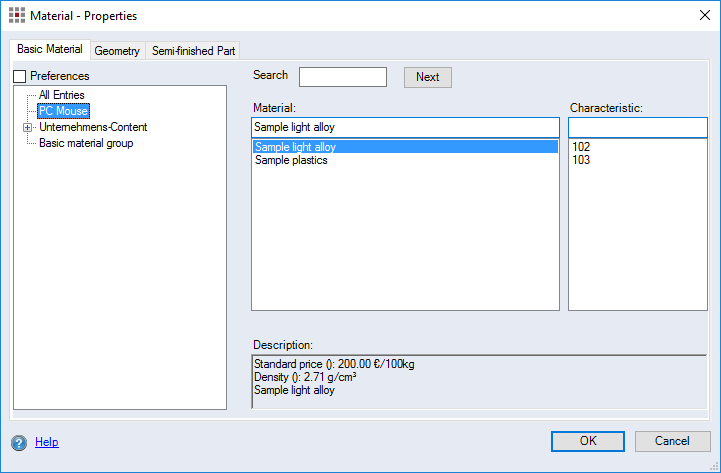This screenshot has height=473, width=721.
Task: Dismiss dialog using Cancel button
Action: tap(672, 441)
